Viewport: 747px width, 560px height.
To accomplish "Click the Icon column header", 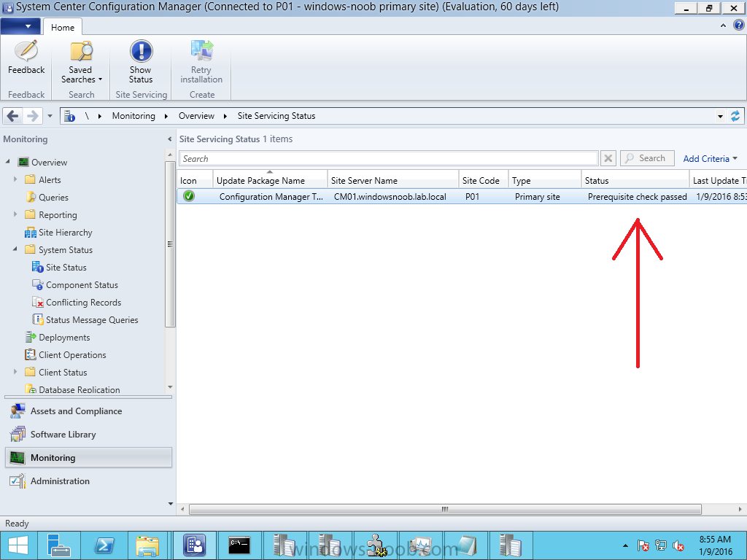I will pyautogui.click(x=195, y=181).
